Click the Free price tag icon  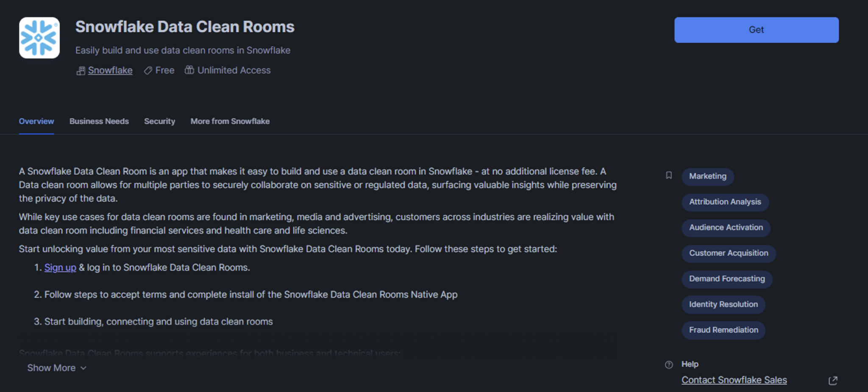[148, 71]
